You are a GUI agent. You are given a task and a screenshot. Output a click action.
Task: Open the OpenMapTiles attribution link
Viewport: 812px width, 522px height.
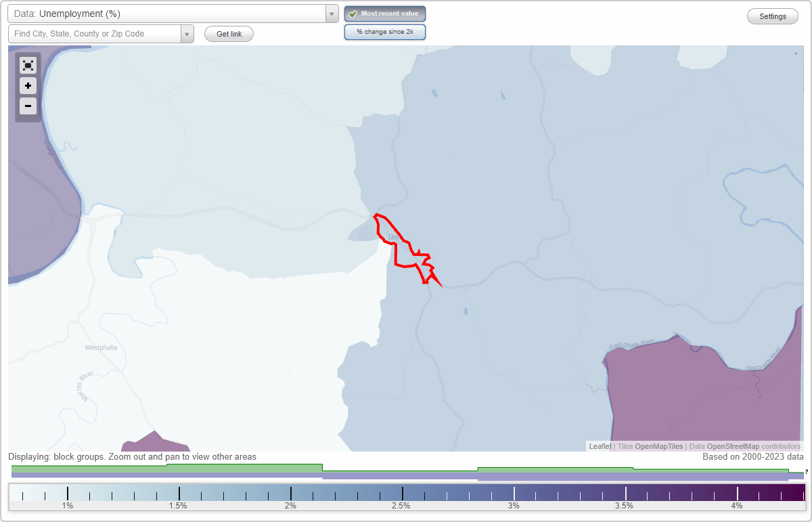click(x=659, y=446)
